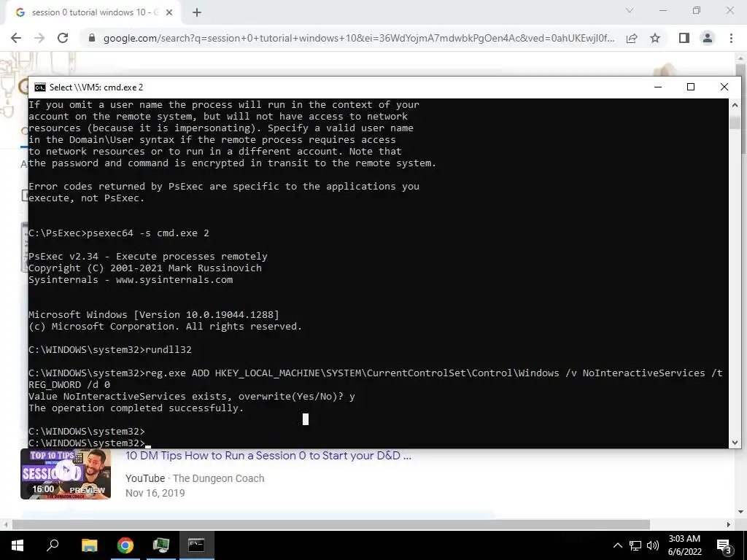The image size is (747, 560).
Task: Click the 'Sysinternals - www.sysinternals.com' line
Action: pos(131,280)
